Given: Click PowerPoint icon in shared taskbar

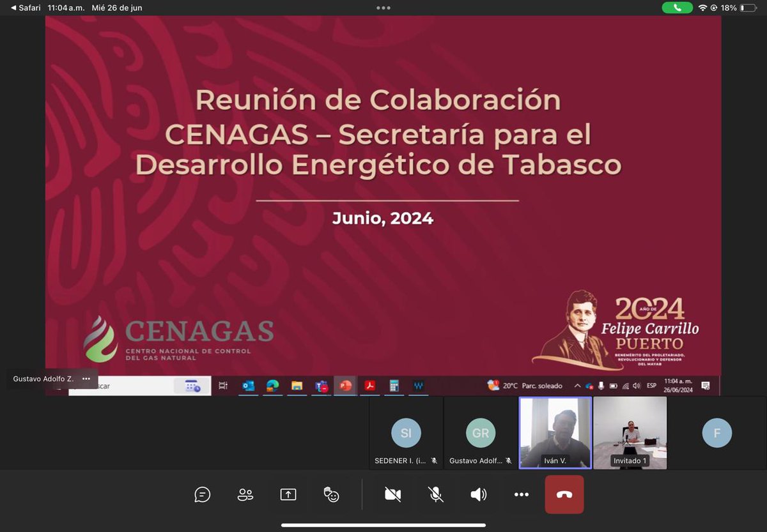Looking at the screenshot, I should pyautogui.click(x=345, y=386).
